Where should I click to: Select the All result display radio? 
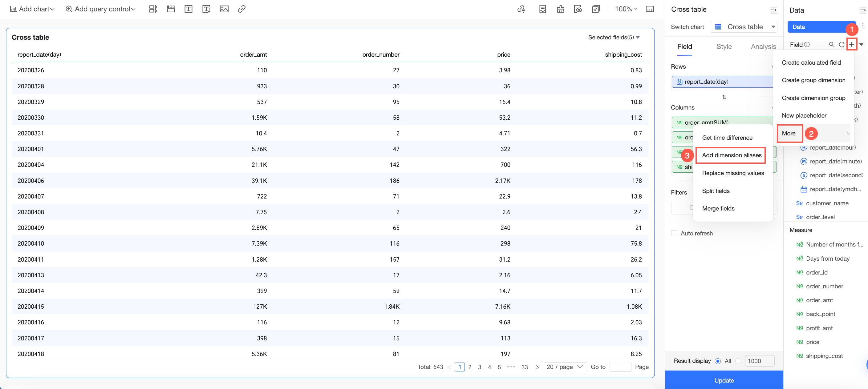(717, 361)
